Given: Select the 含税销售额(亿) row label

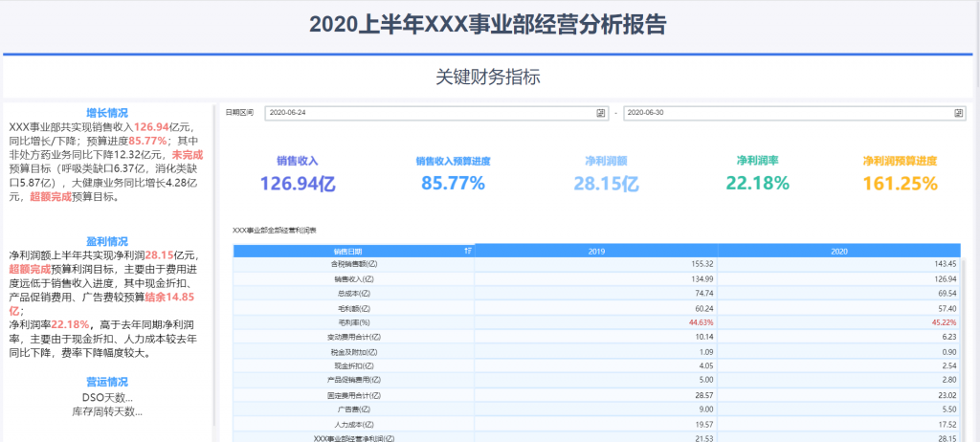Looking at the screenshot, I should click(x=354, y=264).
